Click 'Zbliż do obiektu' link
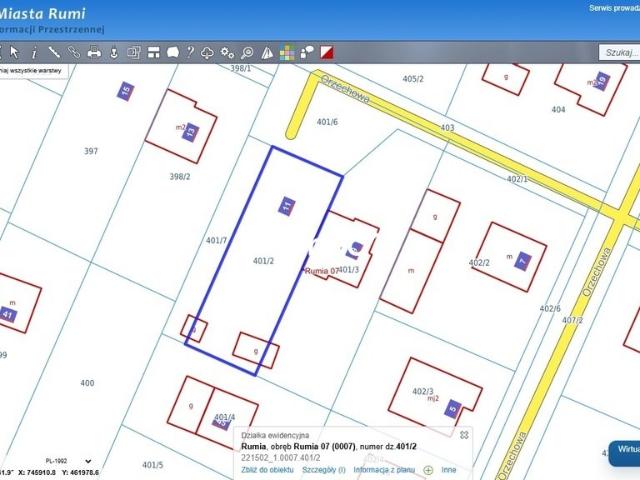The image size is (640, 480). point(267,470)
